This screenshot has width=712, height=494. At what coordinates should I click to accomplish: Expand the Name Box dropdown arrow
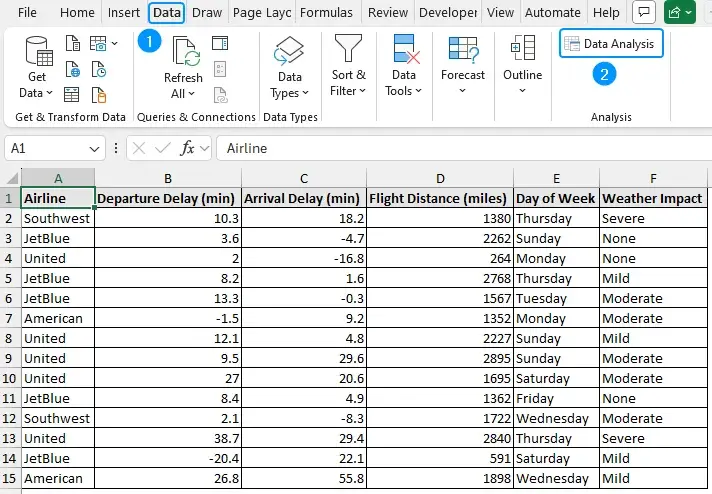click(x=94, y=149)
